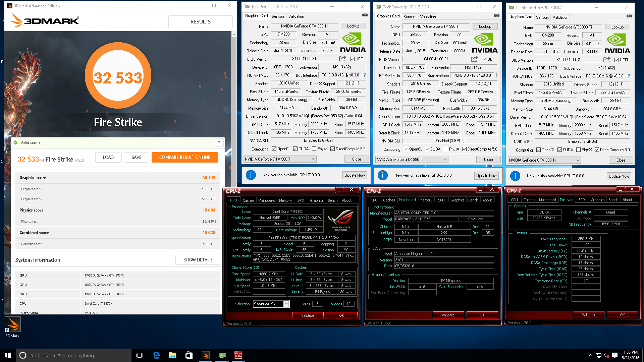Toggle PhysX checkbox in first GPU-Z
The image size is (644, 362).
[x=314, y=149]
